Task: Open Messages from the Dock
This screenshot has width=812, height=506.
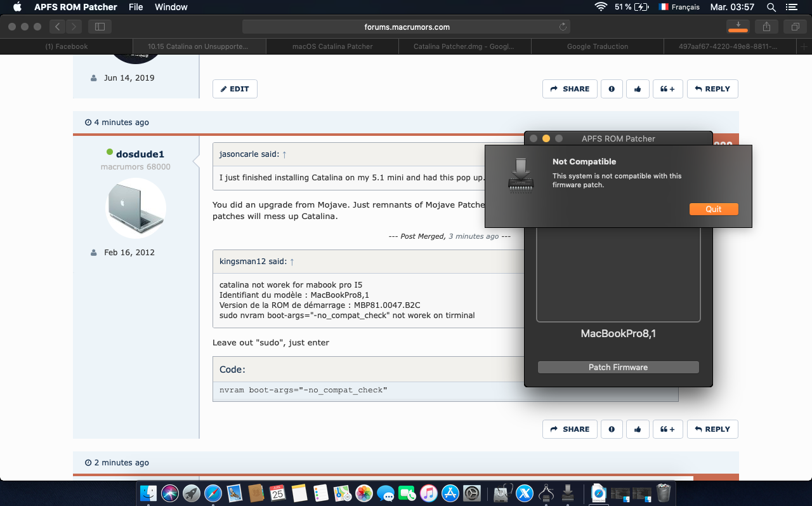Action: pyautogui.click(x=386, y=493)
